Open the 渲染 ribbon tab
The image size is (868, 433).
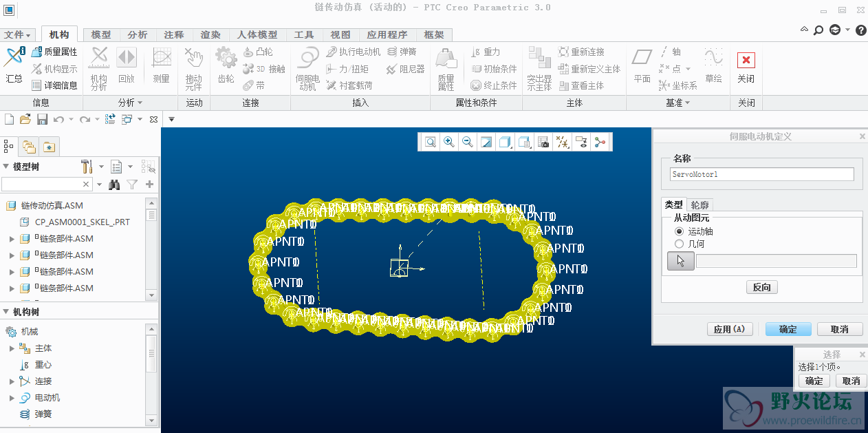click(x=210, y=34)
